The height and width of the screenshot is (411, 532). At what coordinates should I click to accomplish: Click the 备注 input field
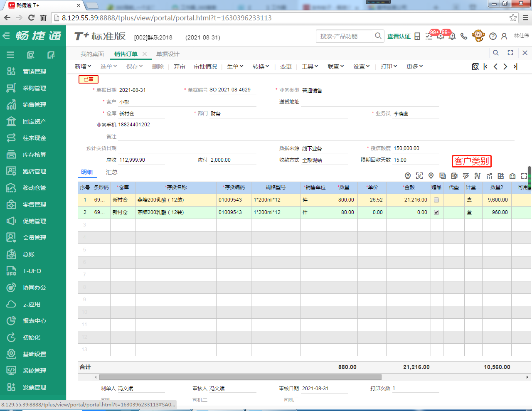pyautogui.click(x=316, y=136)
